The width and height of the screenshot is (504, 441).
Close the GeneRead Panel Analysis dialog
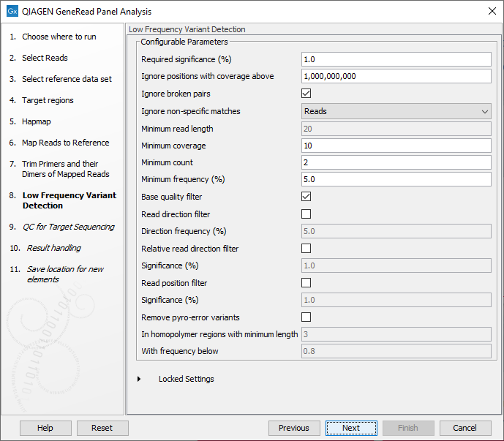(492, 11)
